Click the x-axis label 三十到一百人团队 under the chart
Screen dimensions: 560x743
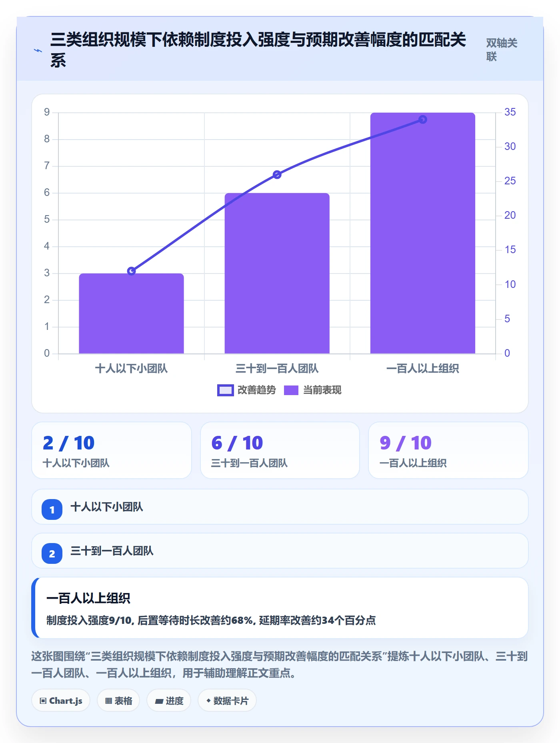click(x=277, y=368)
